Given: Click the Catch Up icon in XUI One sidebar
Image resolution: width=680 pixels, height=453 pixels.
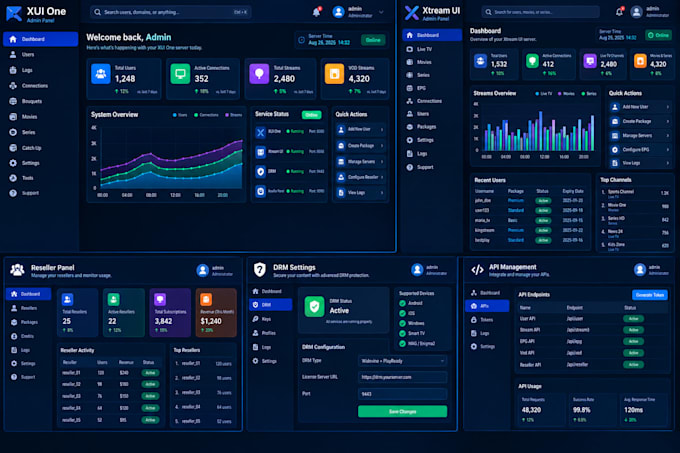Looking at the screenshot, I should [13, 148].
